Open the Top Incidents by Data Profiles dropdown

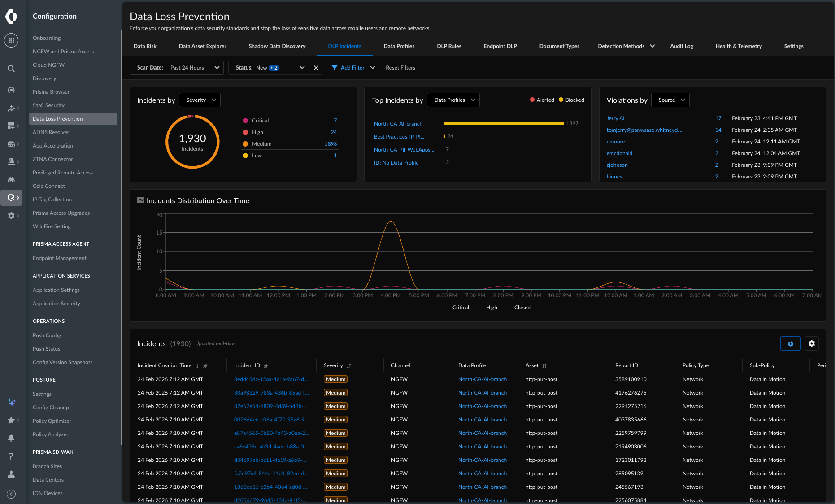(453, 100)
